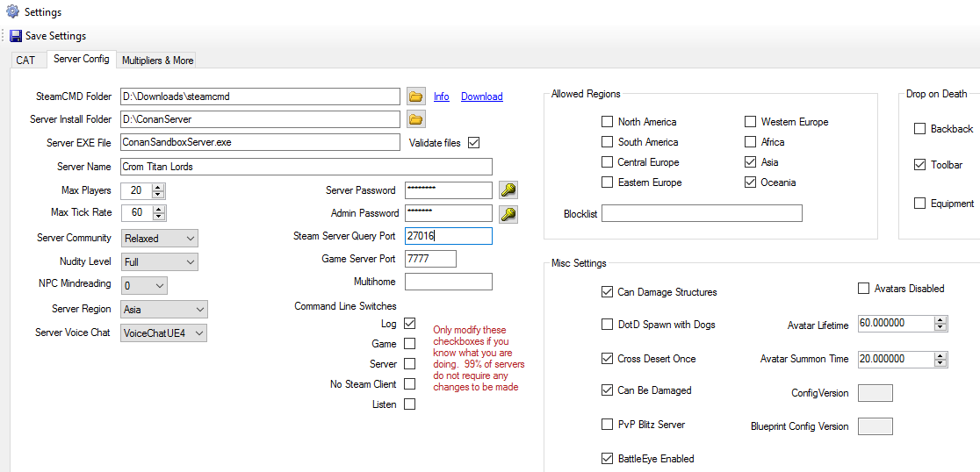980x472 pixels.
Task: Enable the North America region checkbox
Action: pos(607,122)
